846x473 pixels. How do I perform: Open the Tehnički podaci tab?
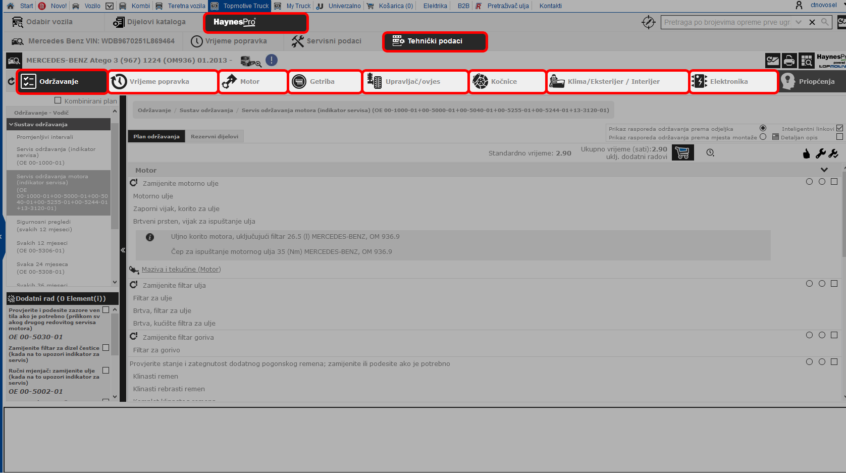(434, 41)
